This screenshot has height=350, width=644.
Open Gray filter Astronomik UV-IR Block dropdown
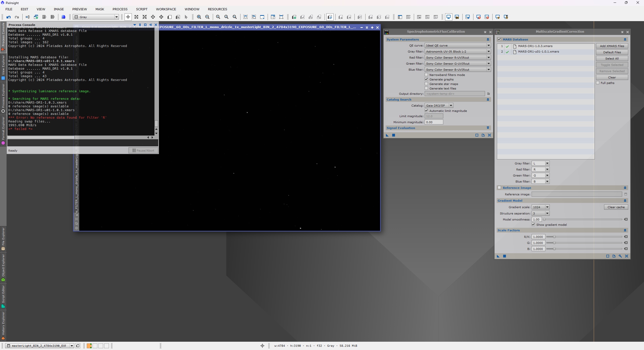pyautogui.click(x=458, y=52)
